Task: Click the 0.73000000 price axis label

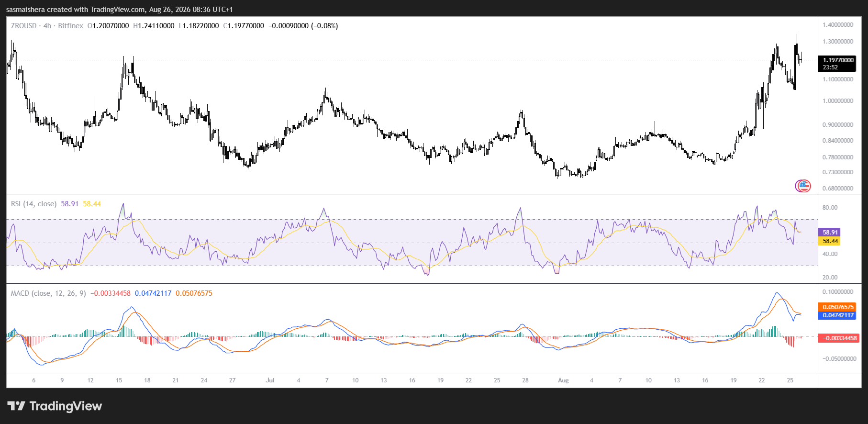Action: pos(838,172)
